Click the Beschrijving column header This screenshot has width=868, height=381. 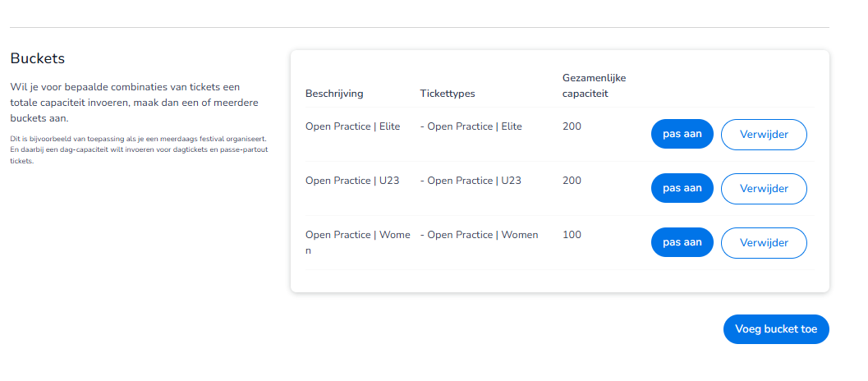click(334, 94)
